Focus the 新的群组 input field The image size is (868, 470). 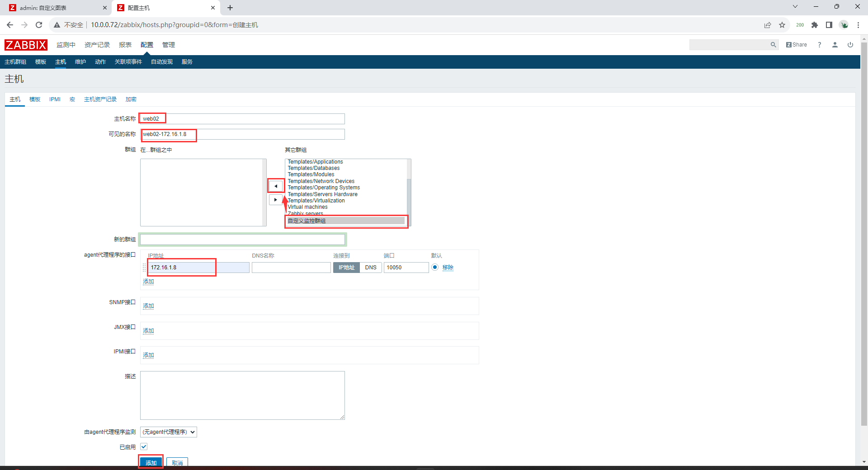pos(242,240)
